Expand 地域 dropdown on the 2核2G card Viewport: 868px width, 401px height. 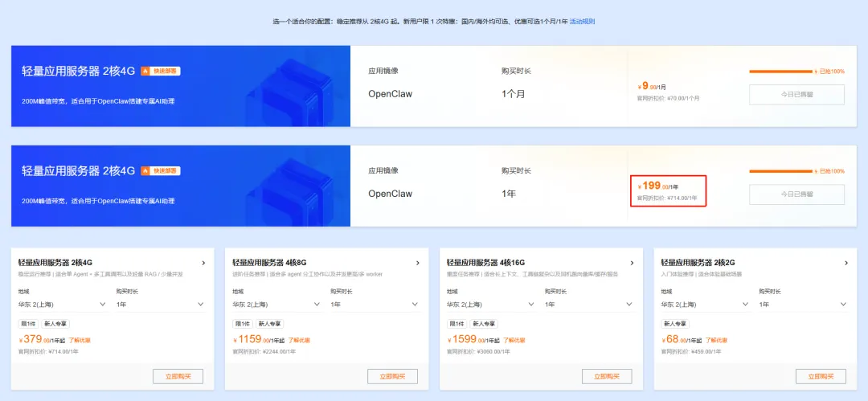(x=706, y=304)
